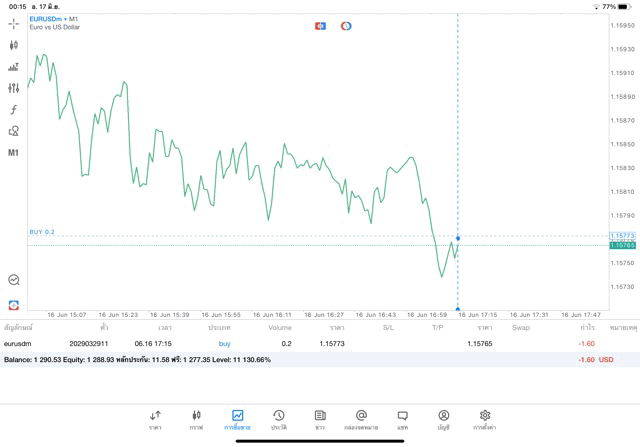Click the blue 'buy' type link in position row
Image resolution: width=640 pixels, height=447 pixels.
(224, 344)
